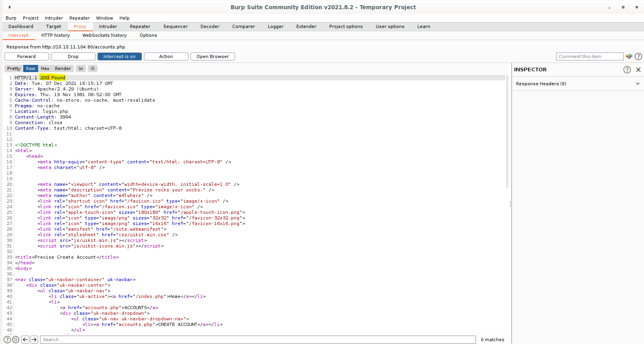This screenshot has width=644, height=344.
Task: Open Inspector panel help icon
Action: 627,70
